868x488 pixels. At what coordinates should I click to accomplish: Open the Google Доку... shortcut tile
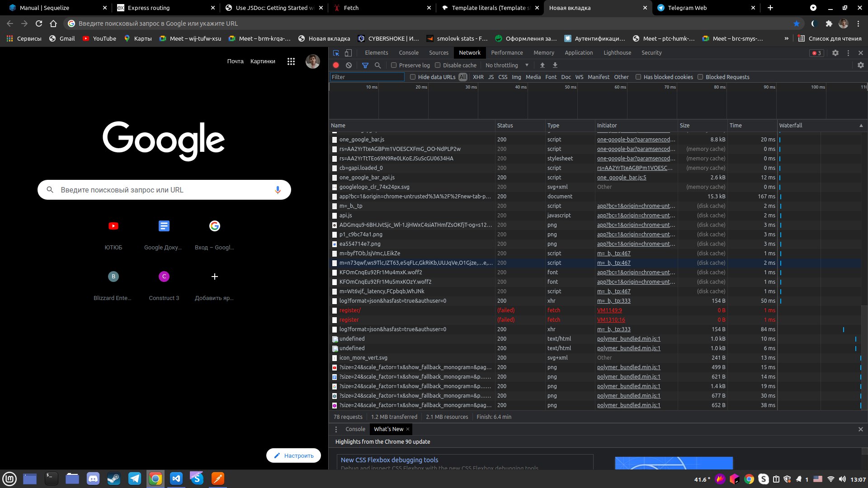[x=164, y=234]
